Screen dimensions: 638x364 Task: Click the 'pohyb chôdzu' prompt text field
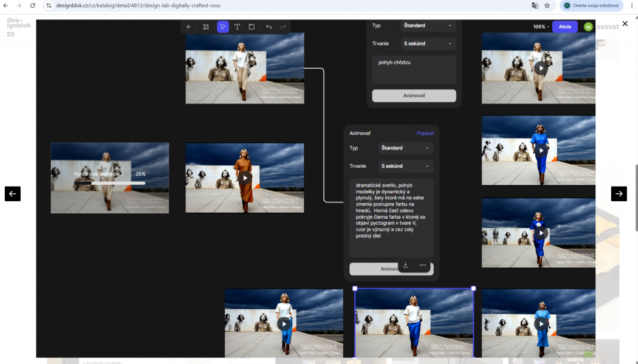[414, 69]
